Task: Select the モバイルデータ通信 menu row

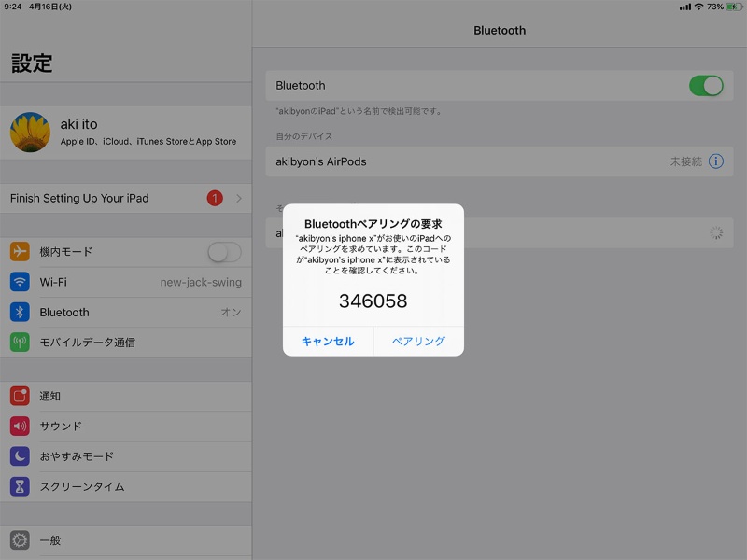Action: [126, 343]
